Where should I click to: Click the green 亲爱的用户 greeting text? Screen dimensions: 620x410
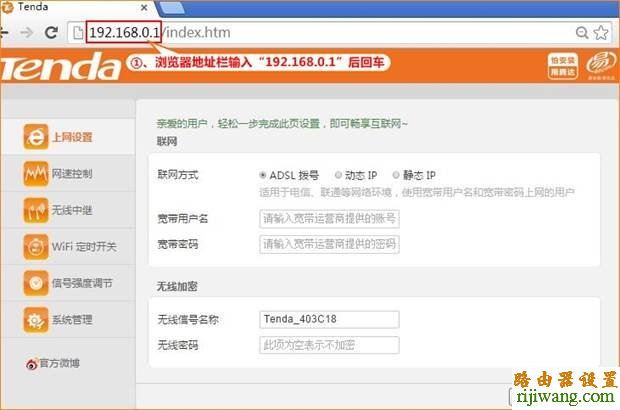[282, 124]
